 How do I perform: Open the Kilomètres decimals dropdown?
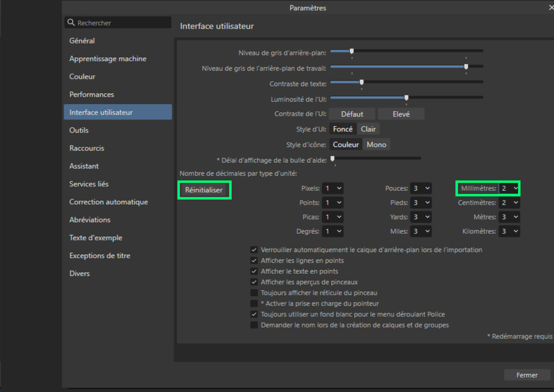509,231
